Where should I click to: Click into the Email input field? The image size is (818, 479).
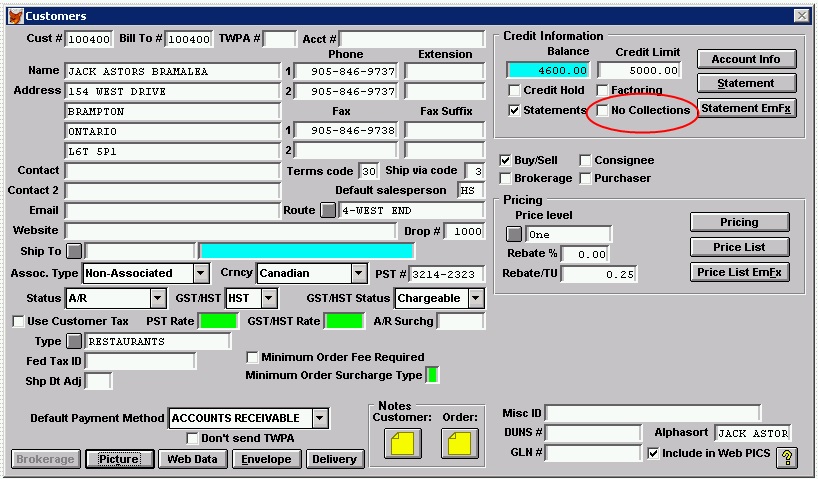(x=172, y=211)
